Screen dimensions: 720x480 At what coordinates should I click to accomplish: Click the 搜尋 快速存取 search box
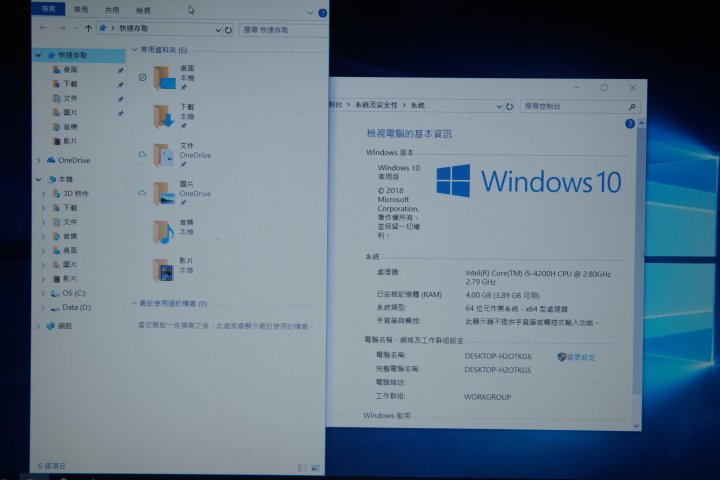284,30
